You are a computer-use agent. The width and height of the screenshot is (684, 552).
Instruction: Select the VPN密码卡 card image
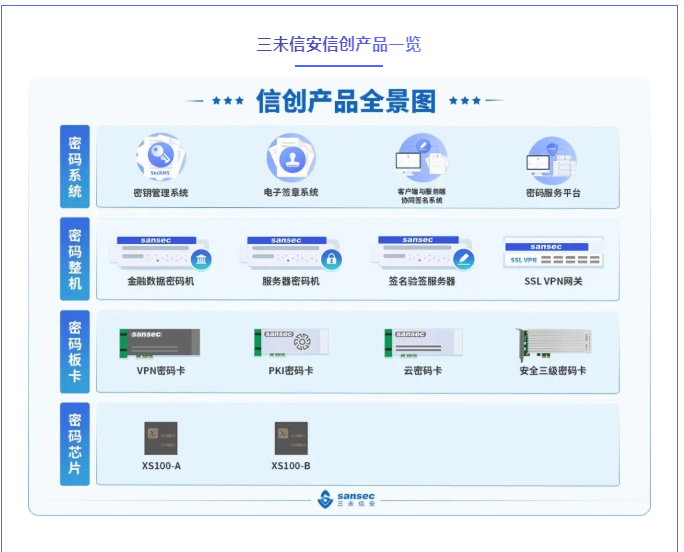pyautogui.click(x=160, y=343)
